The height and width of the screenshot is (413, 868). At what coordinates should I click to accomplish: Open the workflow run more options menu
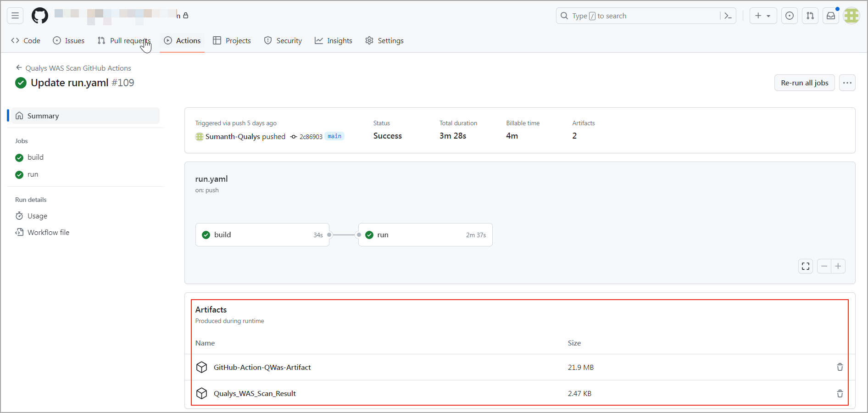[x=847, y=83]
